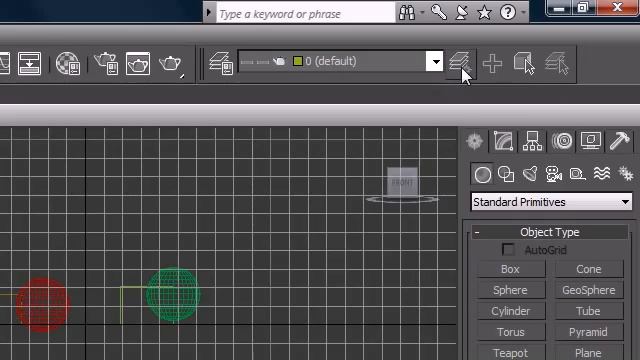The height and width of the screenshot is (360, 640).
Task: Click the Teapot primitive button
Action: pyautogui.click(x=510, y=352)
